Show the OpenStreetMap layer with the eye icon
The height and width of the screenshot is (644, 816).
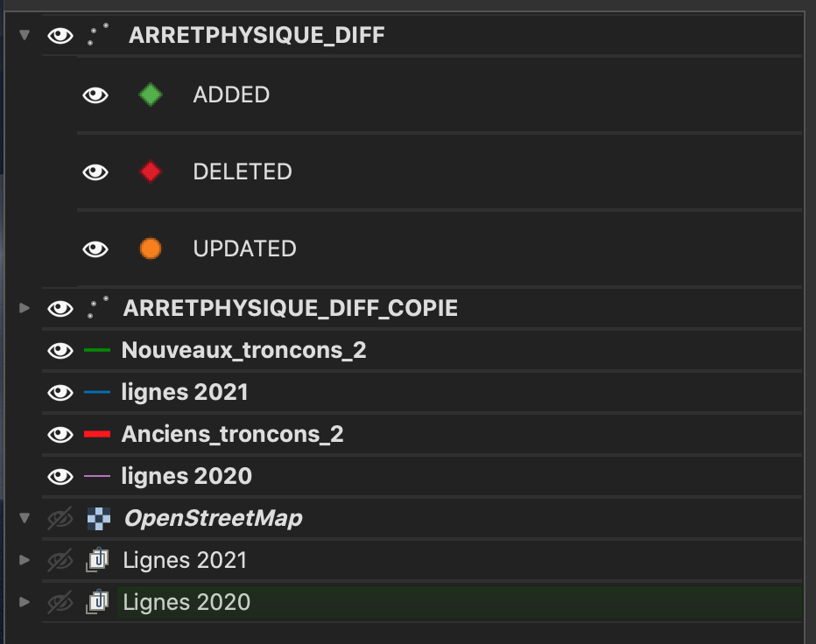pyautogui.click(x=60, y=518)
